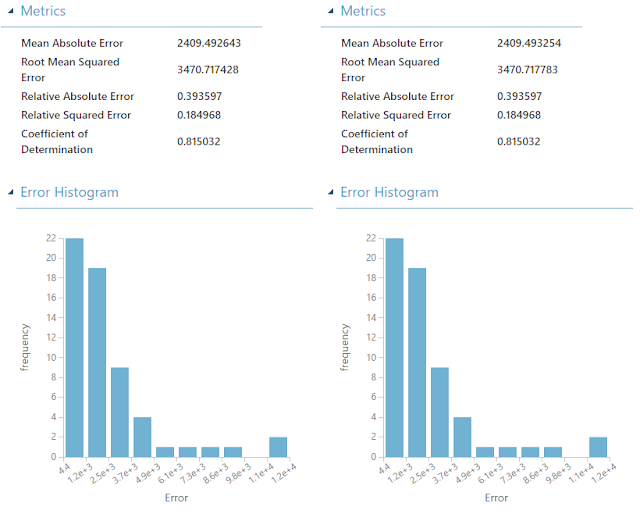Select the frequency 4 bar in left histogram
The height and width of the screenshot is (514, 640).
tap(142, 437)
